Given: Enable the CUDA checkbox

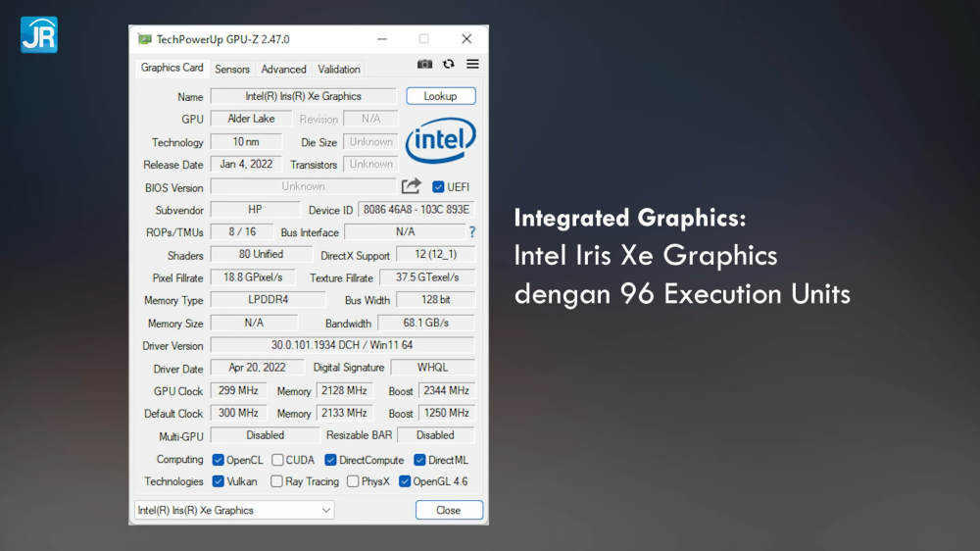Looking at the screenshot, I should [278, 460].
